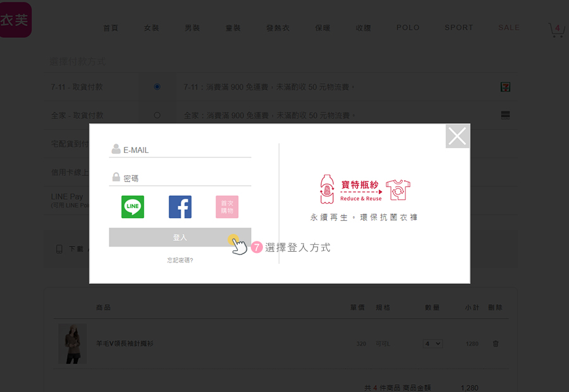Close the login popup with X
The image size is (569, 392).
click(x=457, y=136)
